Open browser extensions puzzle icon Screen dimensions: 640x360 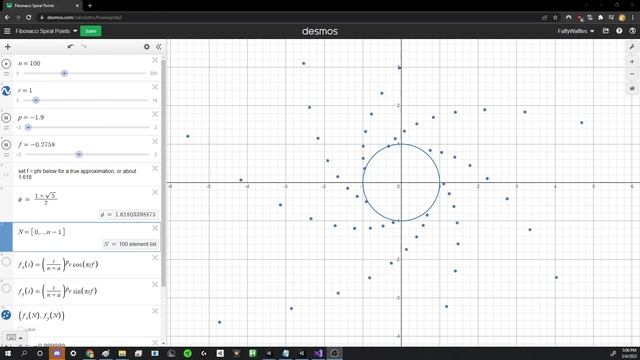click(600, 18)
